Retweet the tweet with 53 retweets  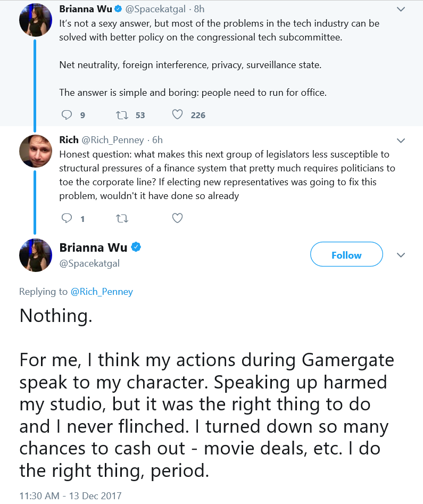coord(122,115)
